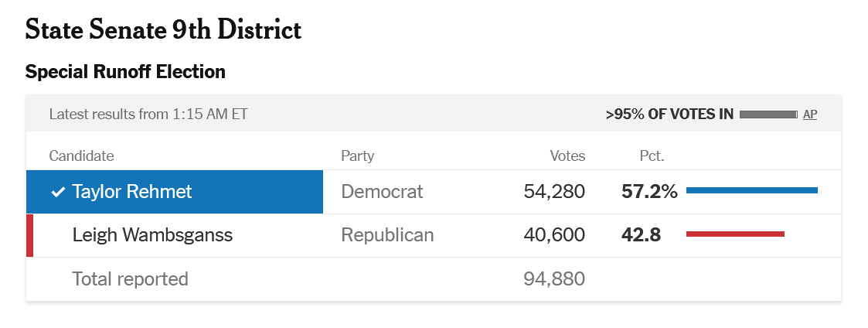
Task: Click the Party column header
Action: 357,155
